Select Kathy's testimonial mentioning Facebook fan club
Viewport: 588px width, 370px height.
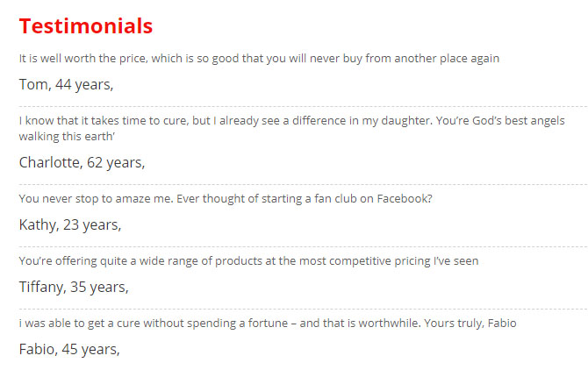pos(226,198)
